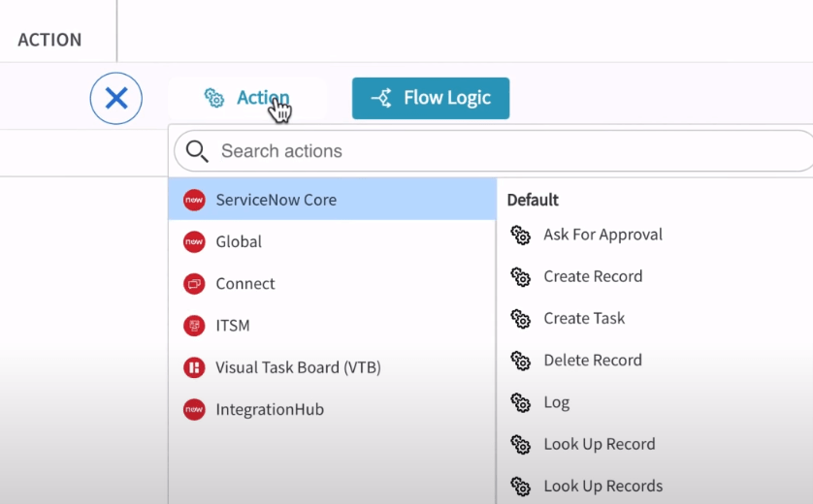Click the Default section heading
The width and height of the screenshot is (813, 504).
(x=533, y=200)
